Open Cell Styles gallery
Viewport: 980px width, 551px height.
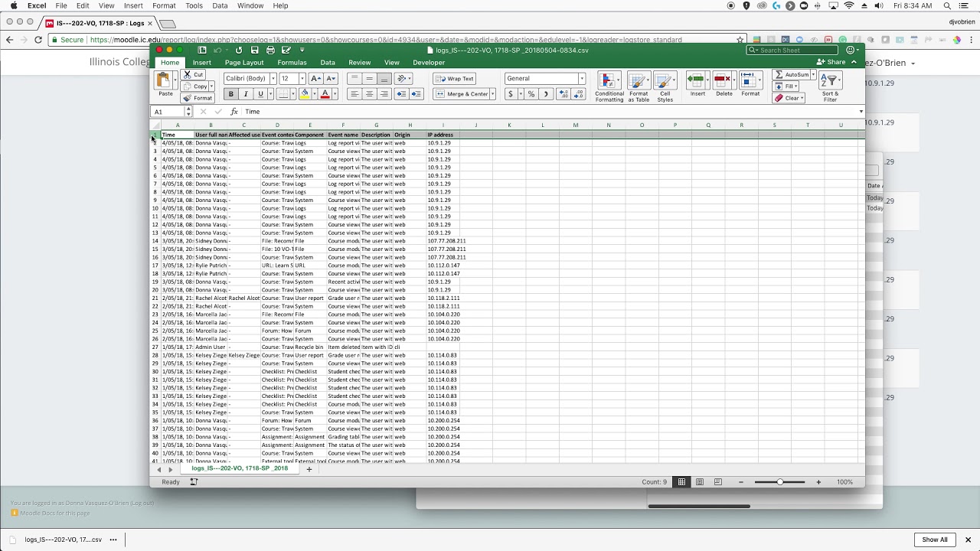point(665,87)
